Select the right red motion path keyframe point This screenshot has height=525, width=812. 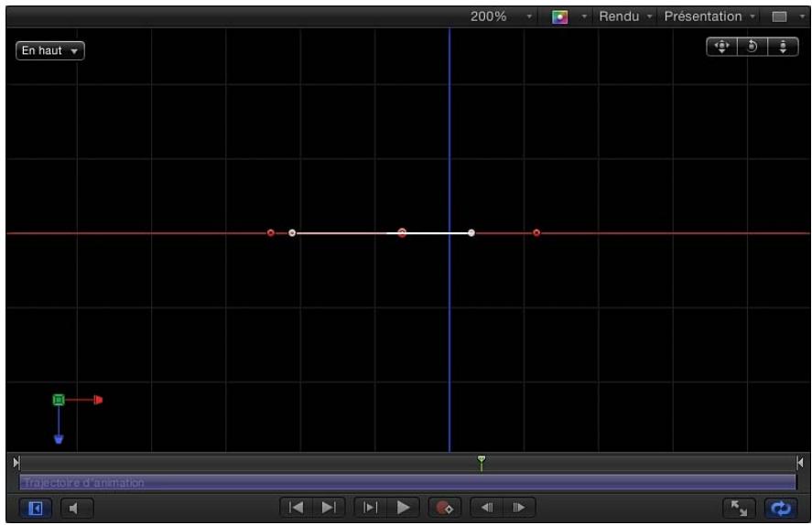(536, 232)
